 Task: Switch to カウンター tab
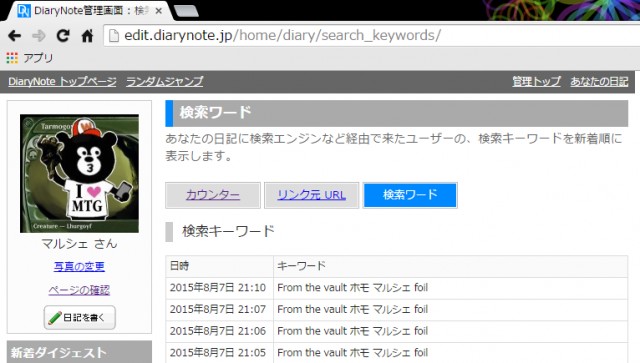(x=213, y=195)
